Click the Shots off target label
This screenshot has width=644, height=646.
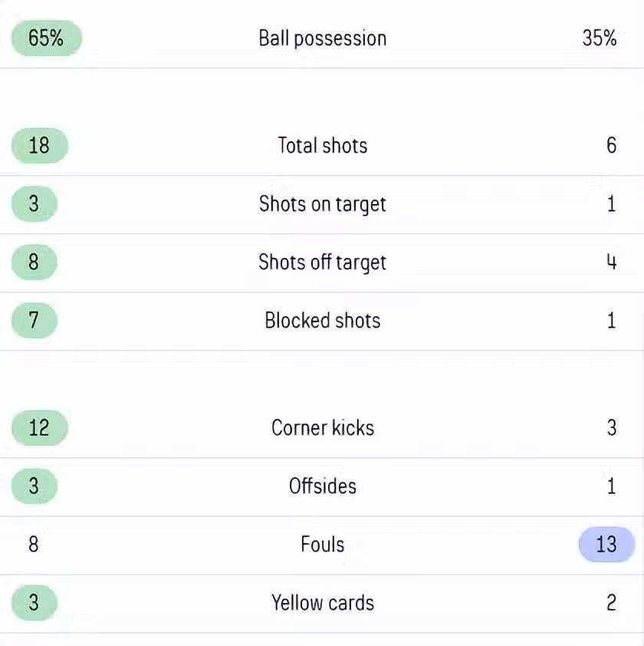point(322,262)
